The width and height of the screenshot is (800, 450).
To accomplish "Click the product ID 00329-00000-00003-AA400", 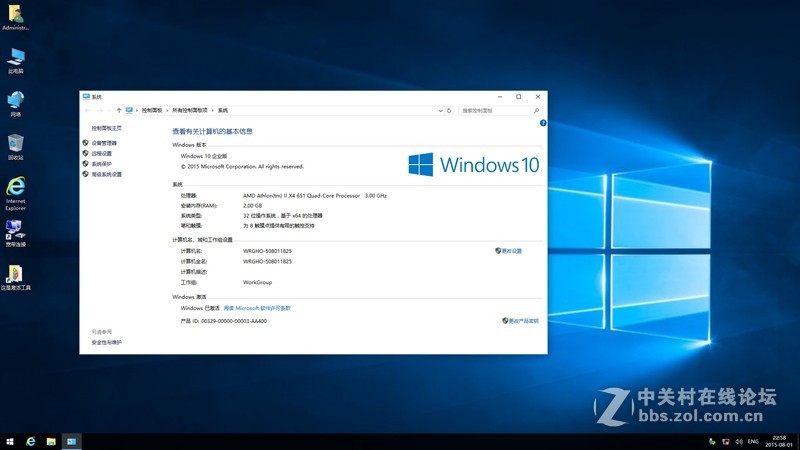I will coord(234,321).
